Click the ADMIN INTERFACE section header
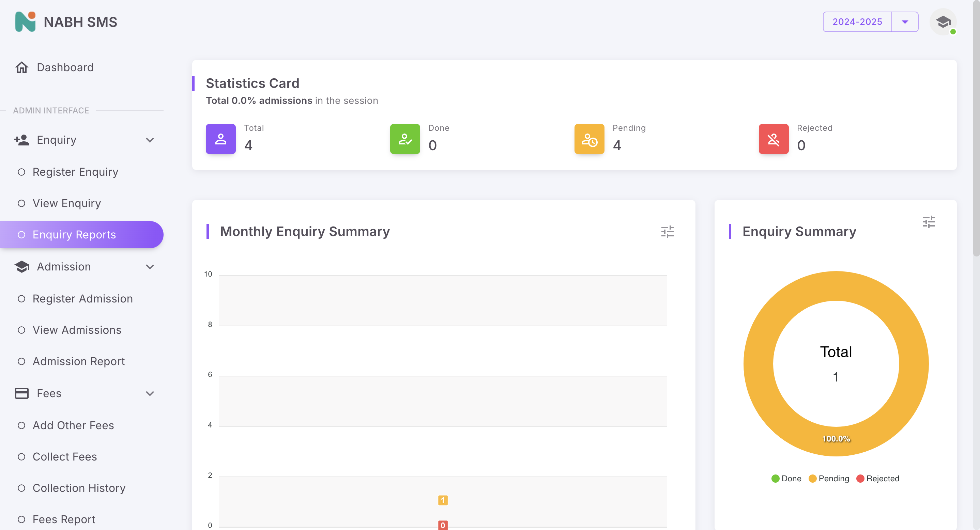The width and height of the screenshot is (980, 530). (x=51, y=111)
